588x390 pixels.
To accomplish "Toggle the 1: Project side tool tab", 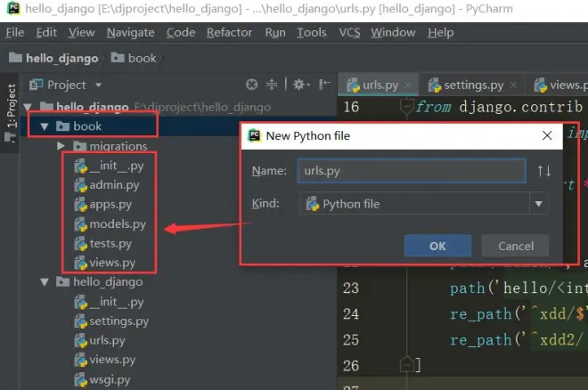I will pos(12,107).
